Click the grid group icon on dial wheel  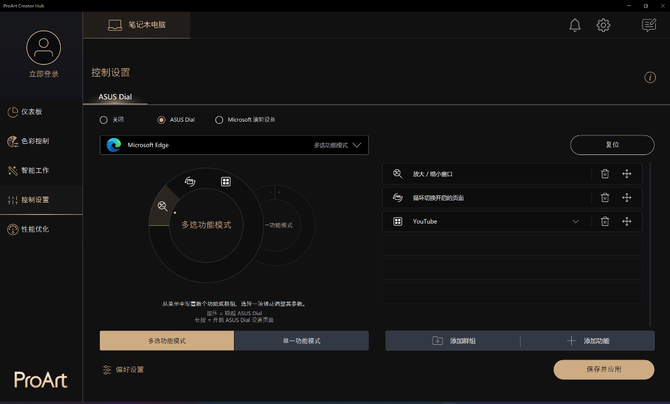226,182
